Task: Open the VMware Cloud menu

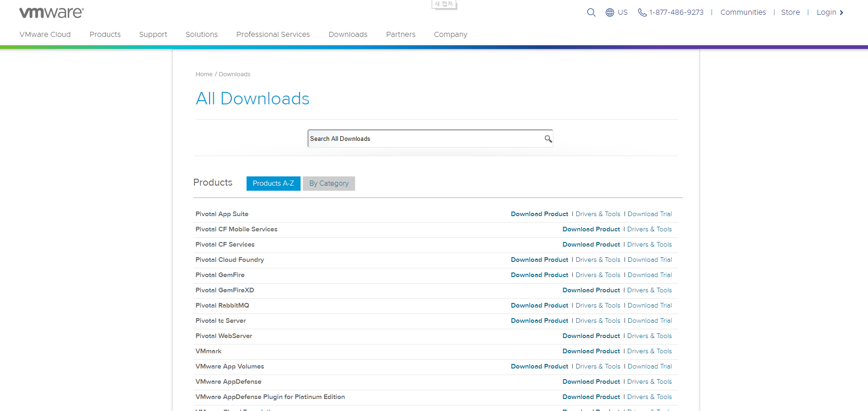Action: (45, 34)
